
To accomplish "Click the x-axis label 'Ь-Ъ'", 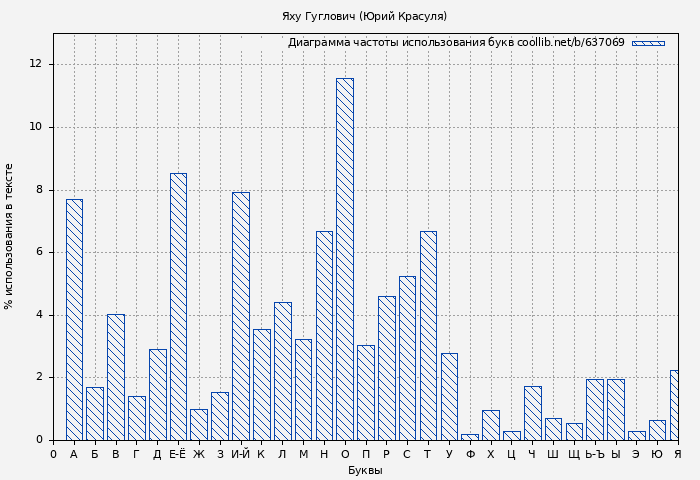I will tap(594, 455).
